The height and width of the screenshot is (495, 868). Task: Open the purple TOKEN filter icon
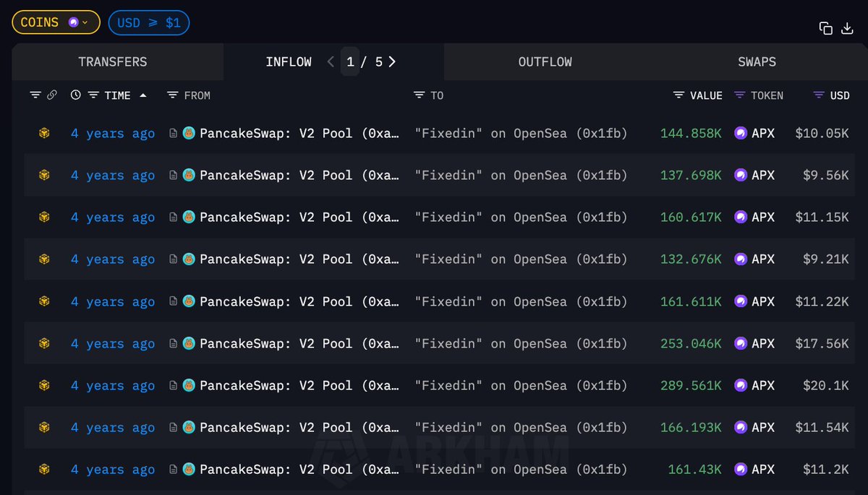coord(739,95)
